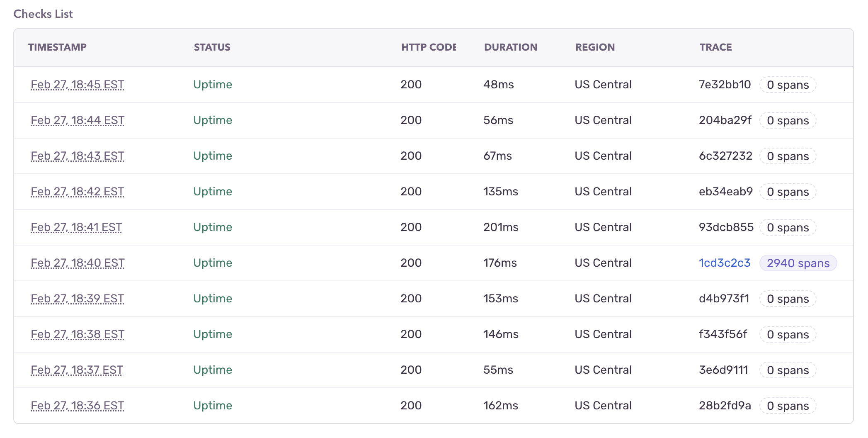Select the Feb 27, 18:38 EST timestamp
868x438 pixels.
[x=78, y=334]
